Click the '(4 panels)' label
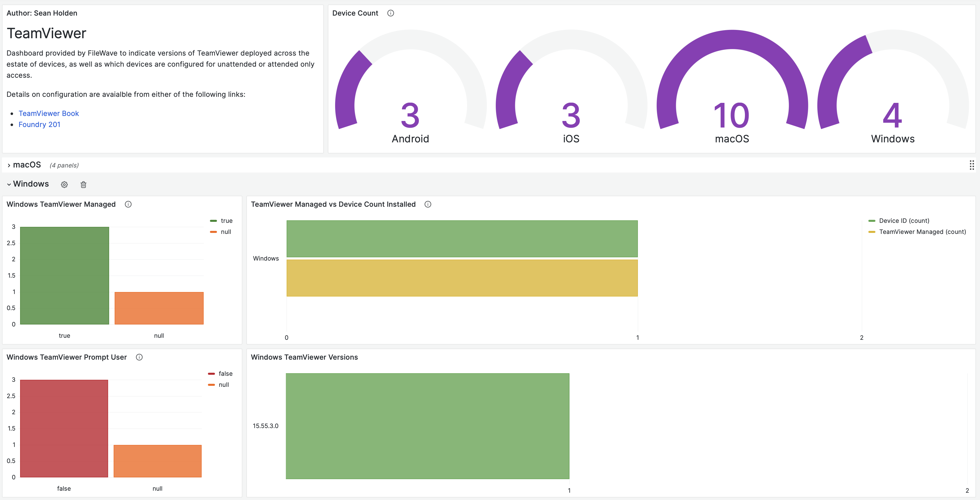 (64, 165)
